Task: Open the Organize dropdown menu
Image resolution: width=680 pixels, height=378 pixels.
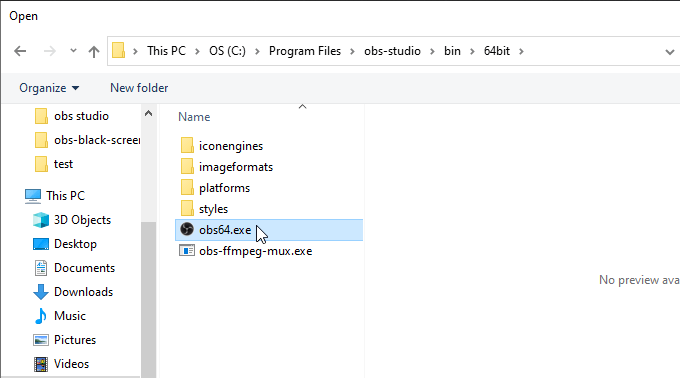Action: point(49,88)
